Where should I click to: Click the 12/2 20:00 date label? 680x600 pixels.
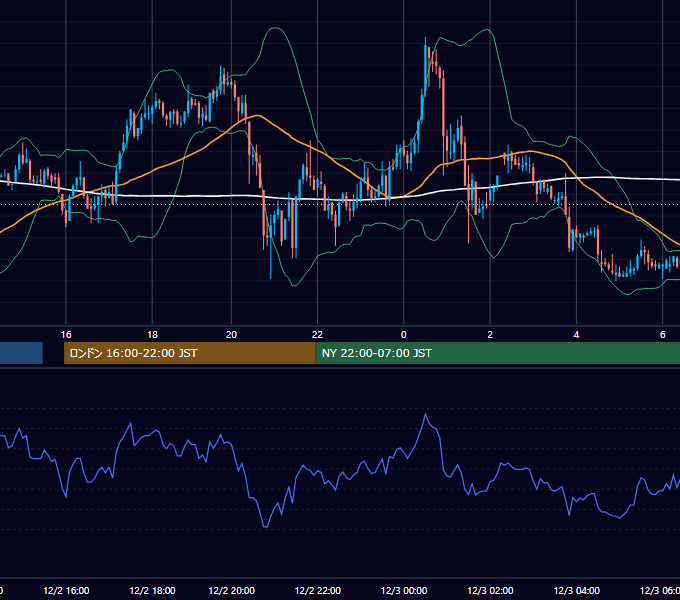click(232, 590)
